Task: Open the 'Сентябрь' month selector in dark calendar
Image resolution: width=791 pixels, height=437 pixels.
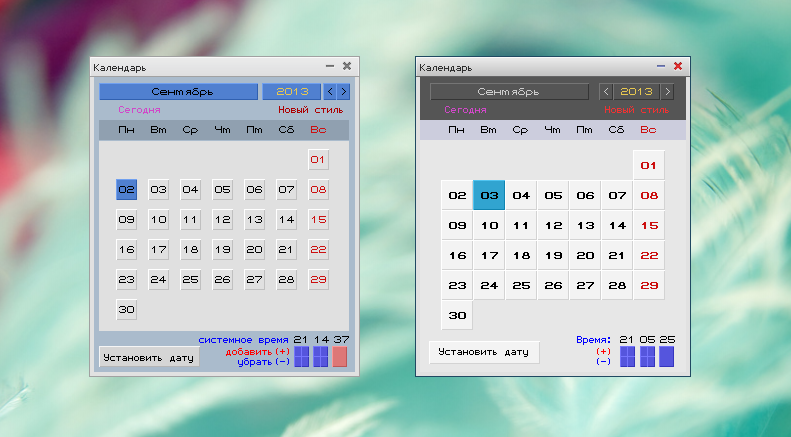Action: click(x=507, y=92)
